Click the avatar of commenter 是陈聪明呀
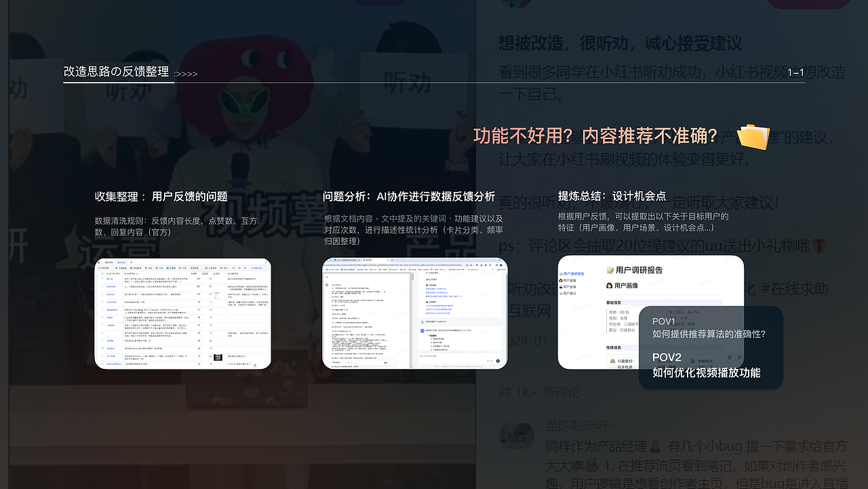This screenshot has width=868, height=489. pyautogui.click(x=517, y=435)
